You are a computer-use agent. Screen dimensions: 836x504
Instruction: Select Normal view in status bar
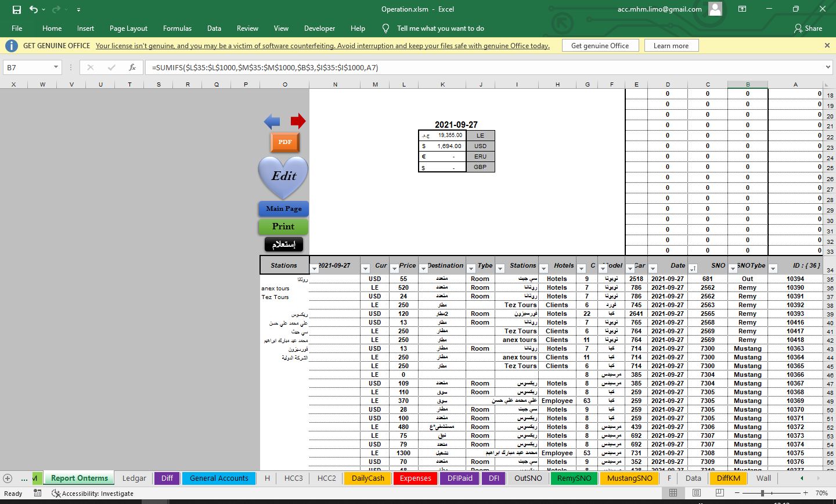click(x=673, y=493)
